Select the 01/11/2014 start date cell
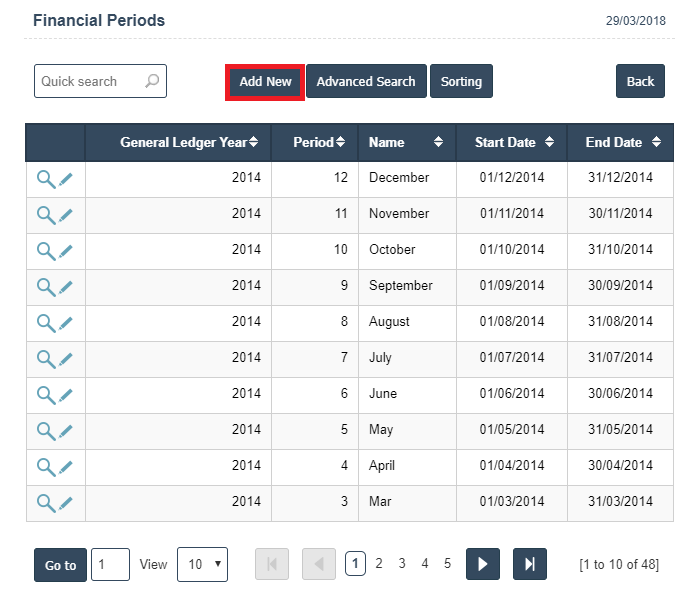697x592 pixels. coord(512,216)
